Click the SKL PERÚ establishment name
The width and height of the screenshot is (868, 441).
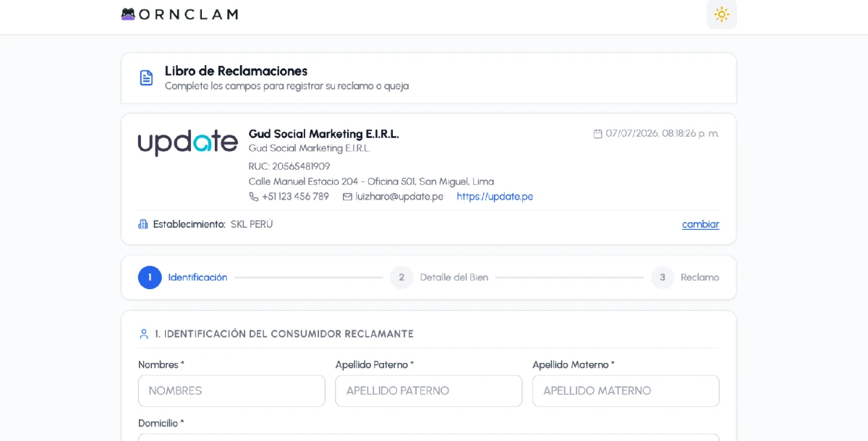point(252,224)
